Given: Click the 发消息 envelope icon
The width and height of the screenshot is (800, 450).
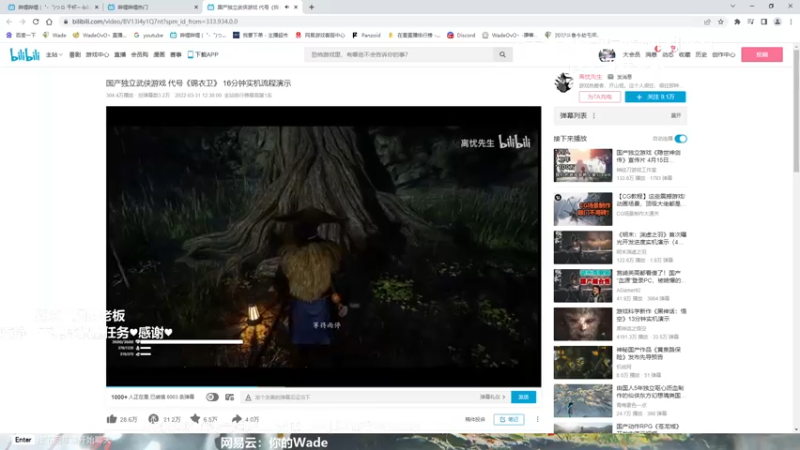Looking at the screenshot, I should (610, 77).
